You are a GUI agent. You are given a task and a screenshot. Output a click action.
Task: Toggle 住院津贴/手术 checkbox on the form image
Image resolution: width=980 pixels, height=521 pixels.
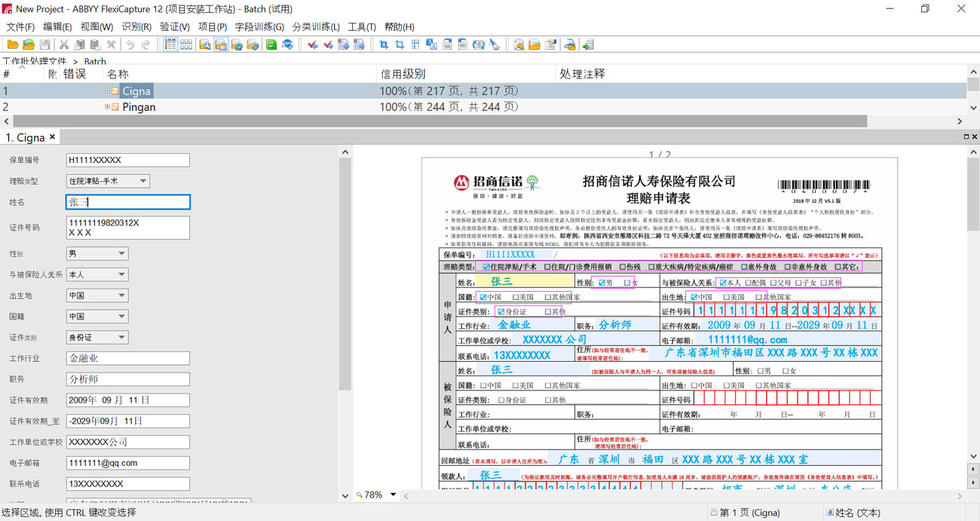click(486, 267)
